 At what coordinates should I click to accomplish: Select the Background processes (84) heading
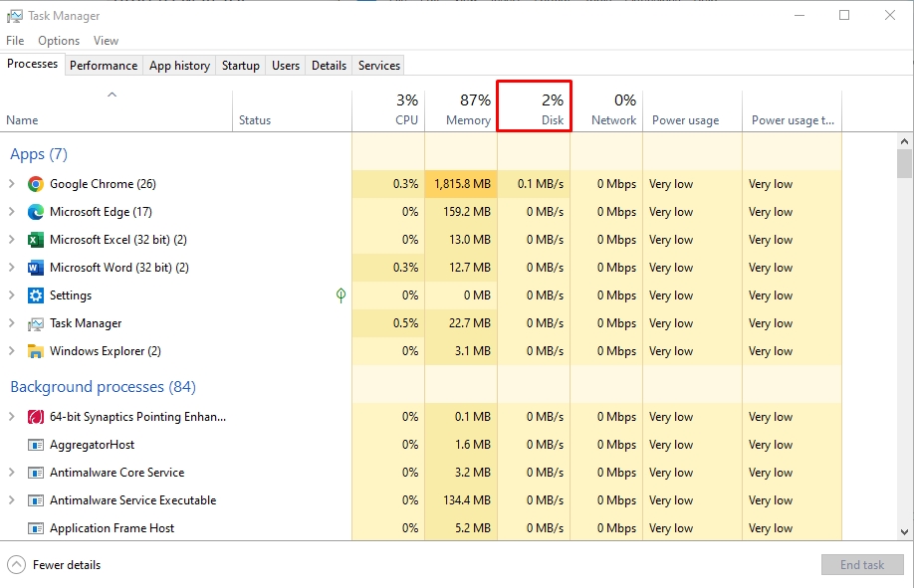click(104, 387)
